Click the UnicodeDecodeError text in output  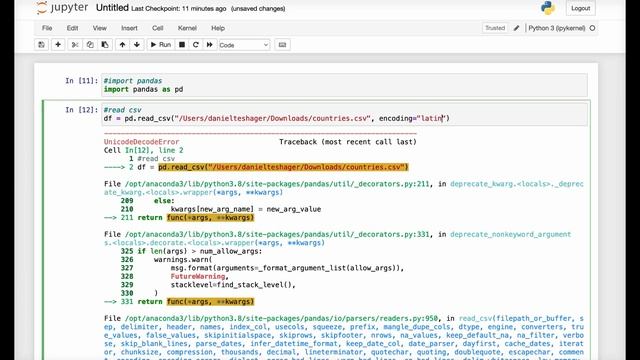pyautogui.click(x=141, y=142)
